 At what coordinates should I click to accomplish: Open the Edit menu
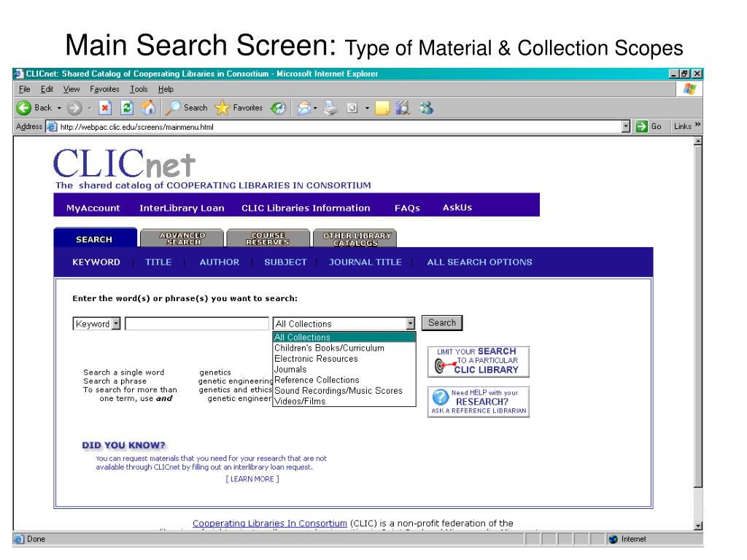pos(47,89)
